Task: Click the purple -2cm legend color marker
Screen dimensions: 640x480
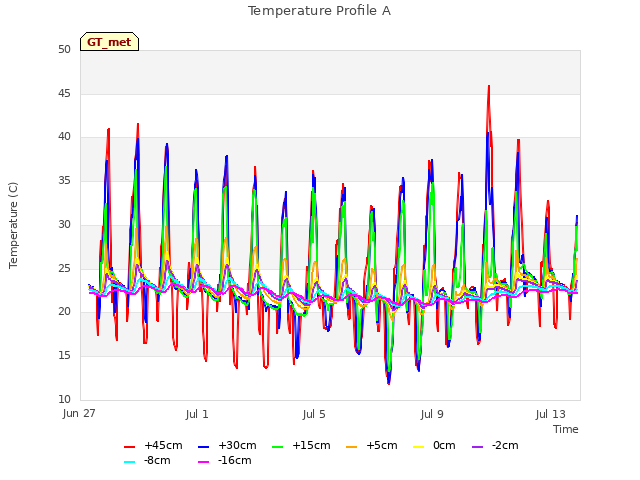Action: coord(477,447)
